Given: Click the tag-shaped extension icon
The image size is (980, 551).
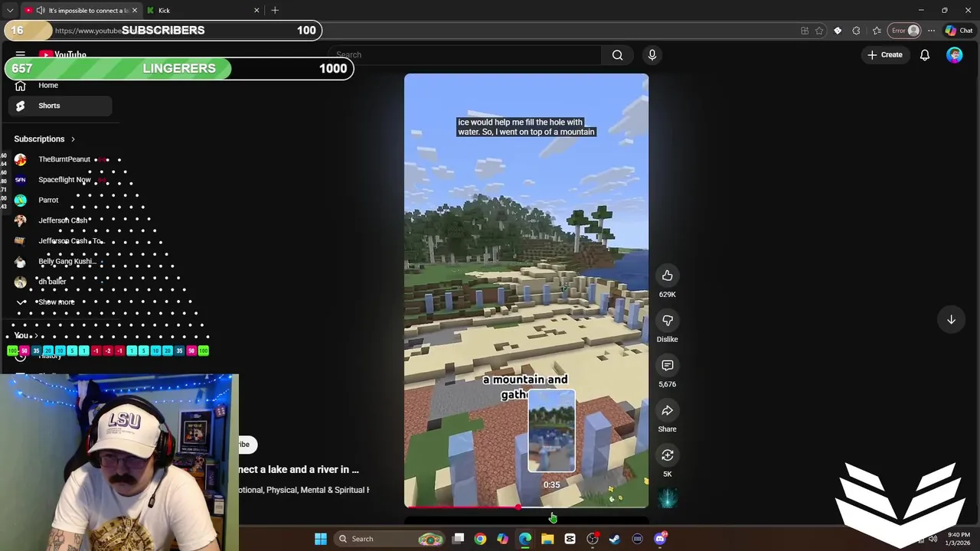Looking at the screenshot, I should pyautogui.click(x=838, y=31).
